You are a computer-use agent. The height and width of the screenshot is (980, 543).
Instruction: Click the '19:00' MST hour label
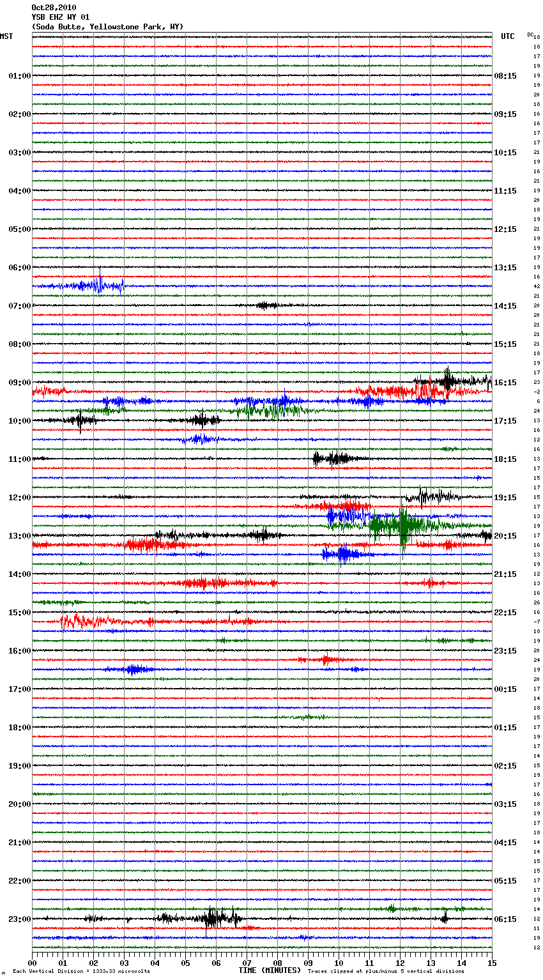tap(19, 766)
